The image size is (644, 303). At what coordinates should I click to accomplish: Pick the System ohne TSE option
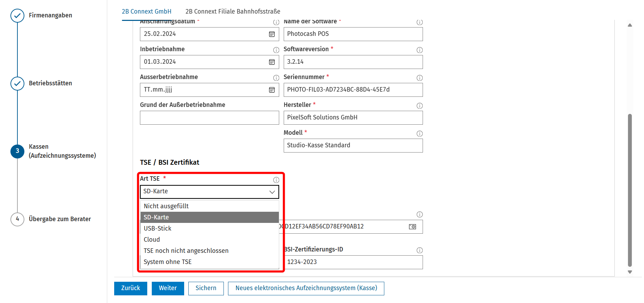pyautogui.click(x=210, y=262)
